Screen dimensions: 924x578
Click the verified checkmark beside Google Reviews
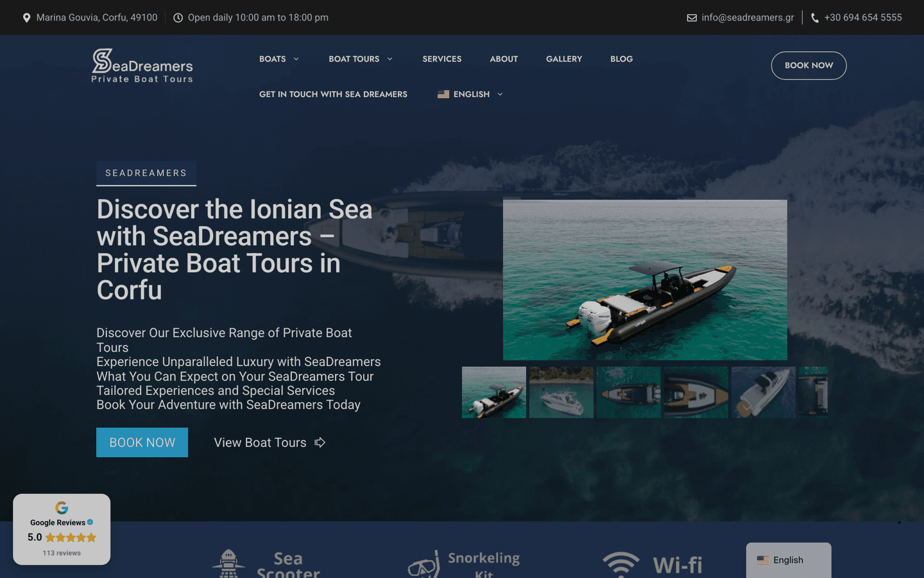pyautogui.click(x=89, y=522)
